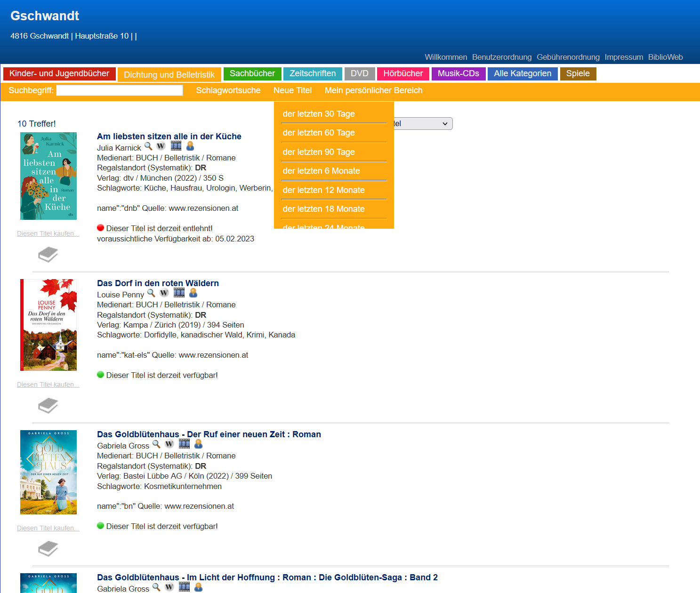Open Kinder- und Jugendbücher category
This screenshot has height=593, width=700.
pos(59,74)
